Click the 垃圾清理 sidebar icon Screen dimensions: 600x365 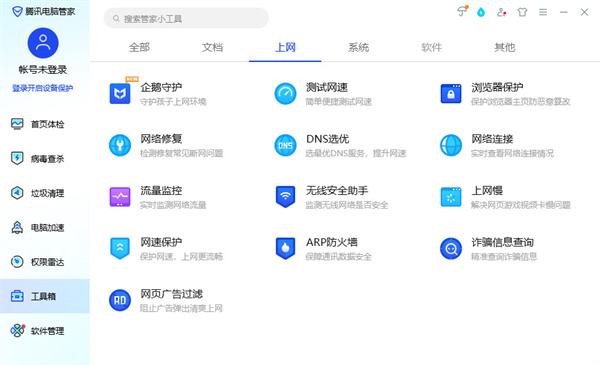point(17,193)
